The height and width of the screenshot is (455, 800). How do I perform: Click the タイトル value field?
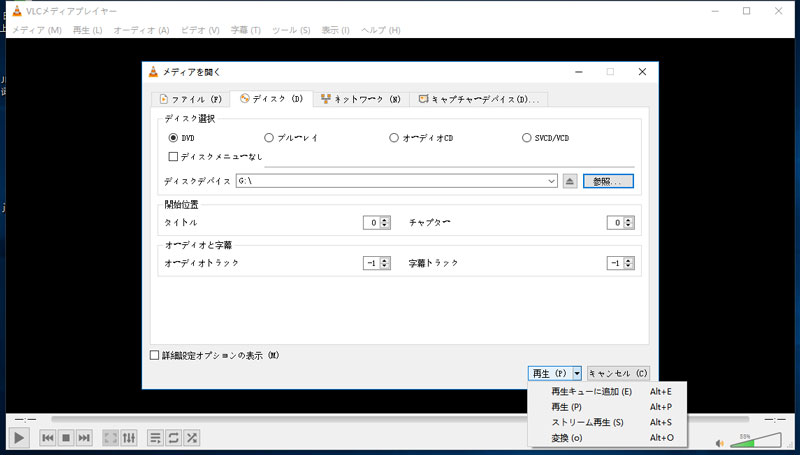pyautogui.click(x=372, y=222)
